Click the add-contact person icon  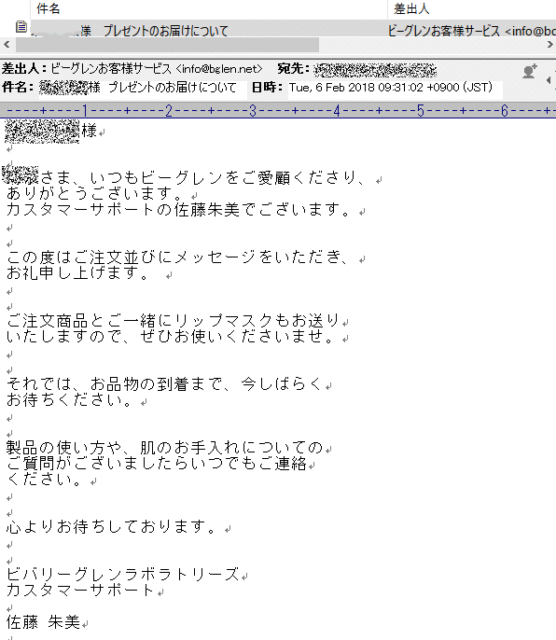point(529,71)
